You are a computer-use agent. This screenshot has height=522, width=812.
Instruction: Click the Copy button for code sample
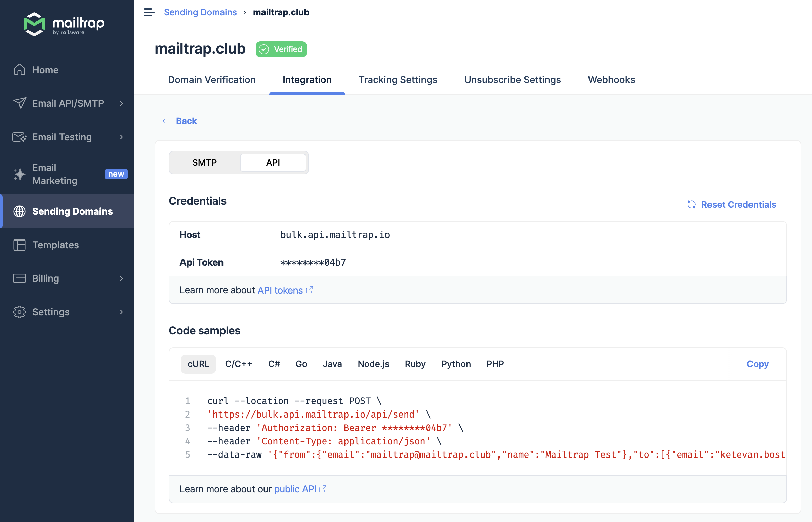[758, 363]
